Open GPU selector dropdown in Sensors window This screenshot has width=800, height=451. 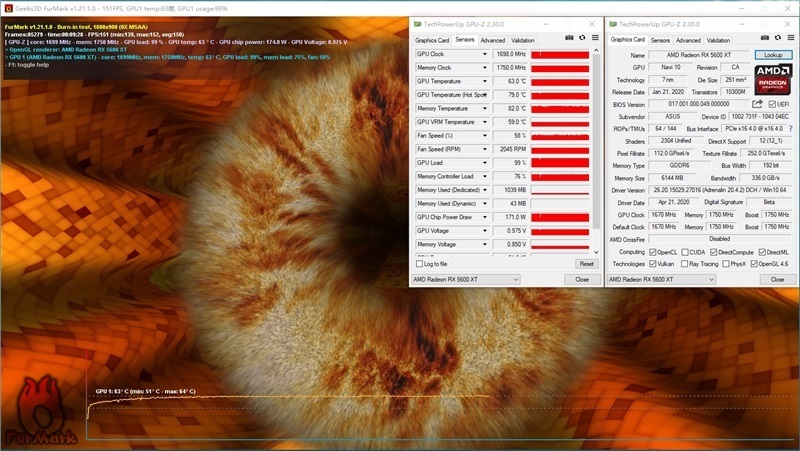click(466, 280)
